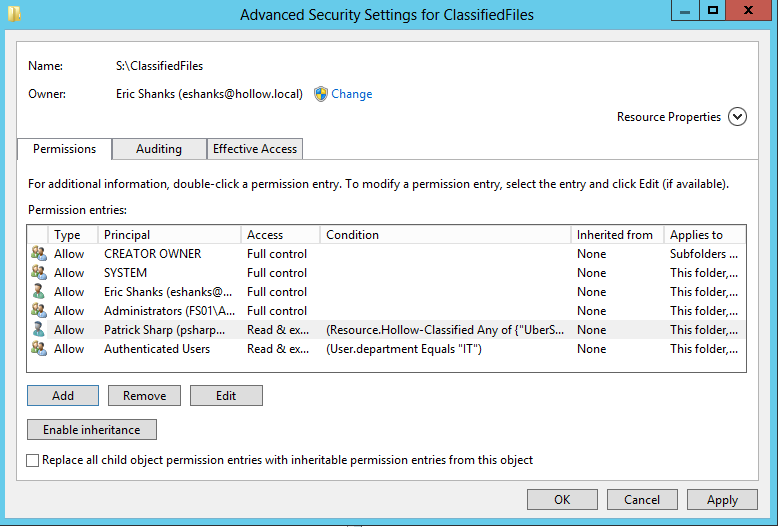Click the Change owner link
Image resolution: width=778 pixels, height=527 pixels.
[x=352, y=94]
